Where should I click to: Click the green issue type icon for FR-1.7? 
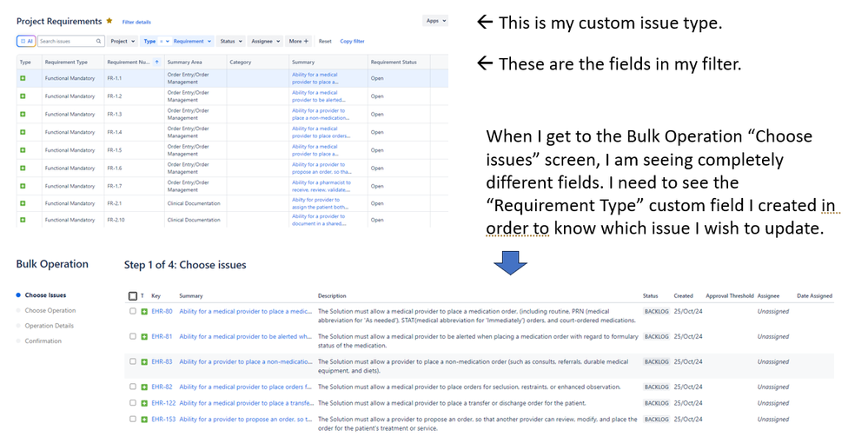pos(23,186)
